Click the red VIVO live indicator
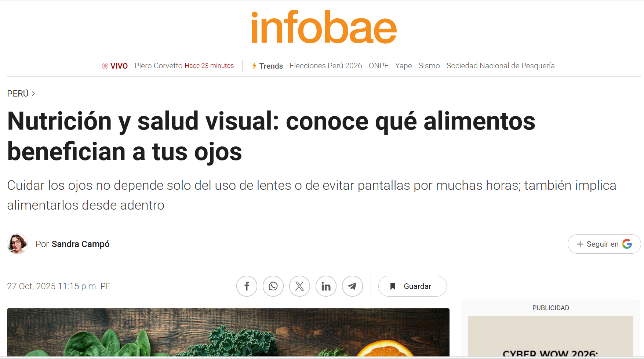Viewport: 644px width, 359px height. (115, 66)
